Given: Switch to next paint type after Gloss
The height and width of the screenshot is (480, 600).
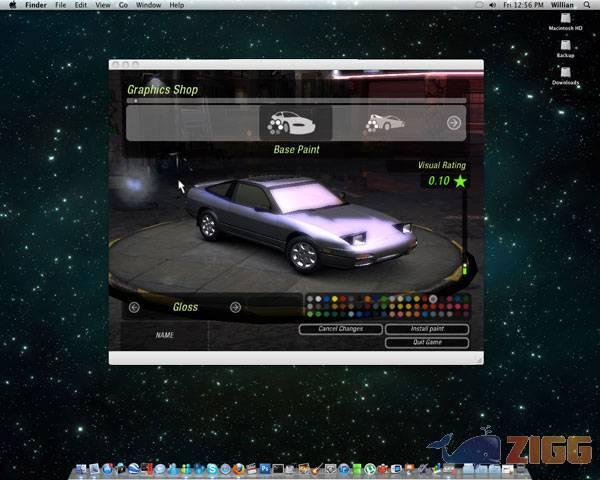Looking at the screenshot, I should (235, 307).
